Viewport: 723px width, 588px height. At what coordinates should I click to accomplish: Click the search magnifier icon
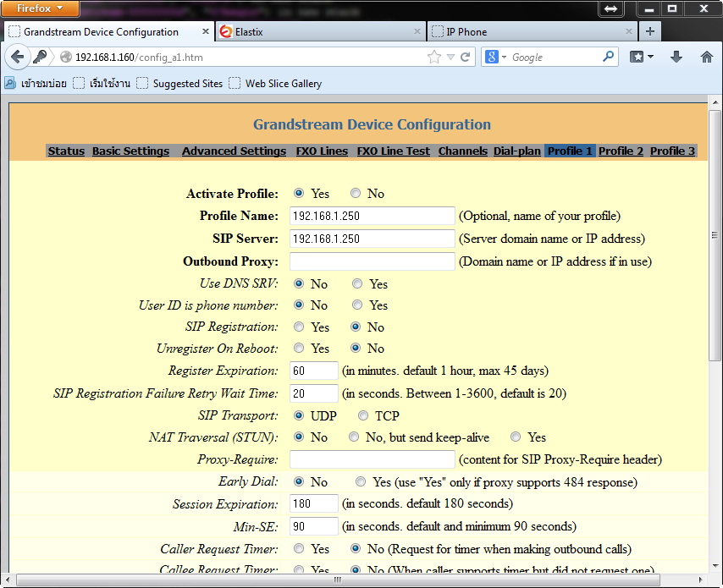(608, 57)
